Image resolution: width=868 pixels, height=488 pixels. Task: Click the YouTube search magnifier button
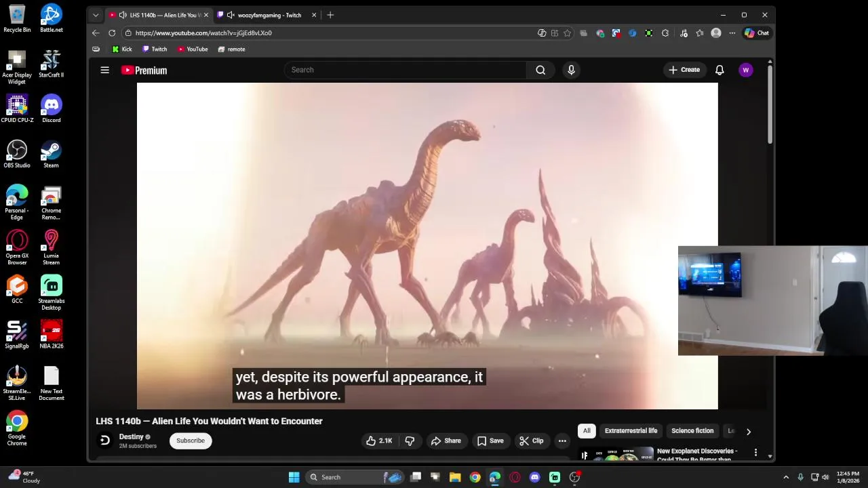(x=540, y=70)
